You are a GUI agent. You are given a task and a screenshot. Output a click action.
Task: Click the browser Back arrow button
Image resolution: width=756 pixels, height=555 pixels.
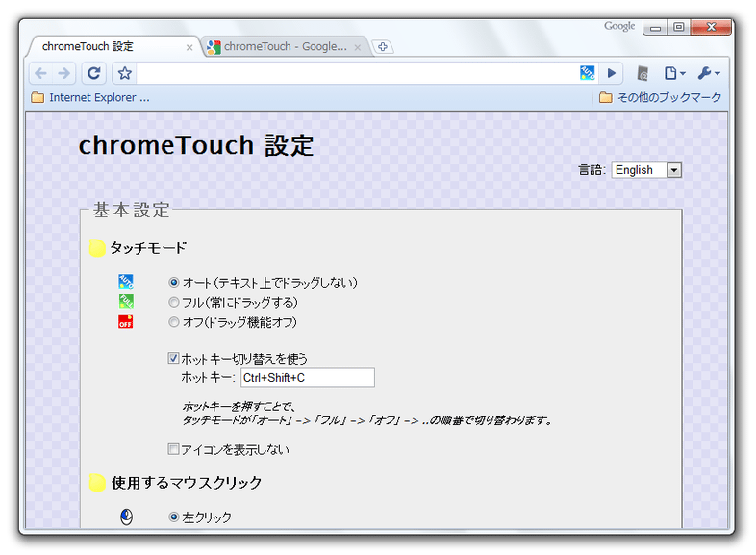[x=41, y=73]
